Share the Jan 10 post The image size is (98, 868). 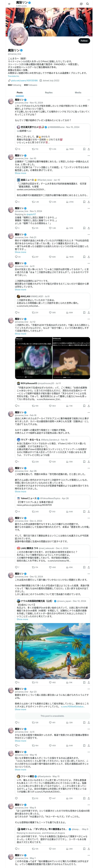click(89, 202)
